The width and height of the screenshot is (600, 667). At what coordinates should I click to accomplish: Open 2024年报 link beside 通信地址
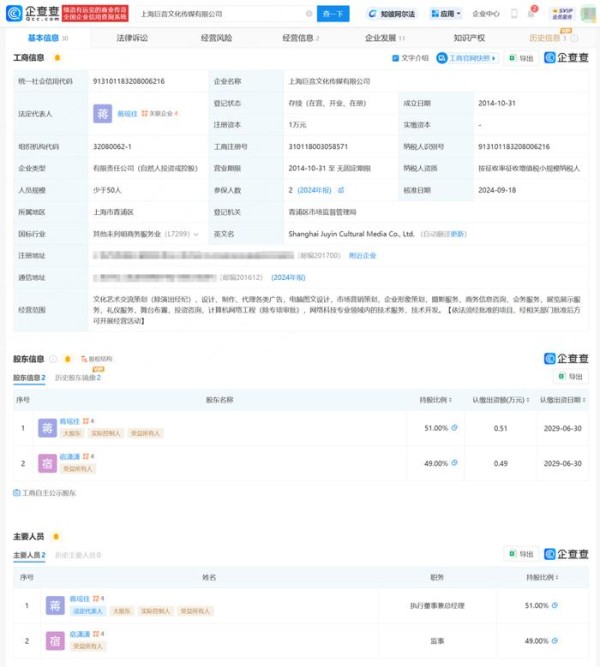tap(288, 277)
